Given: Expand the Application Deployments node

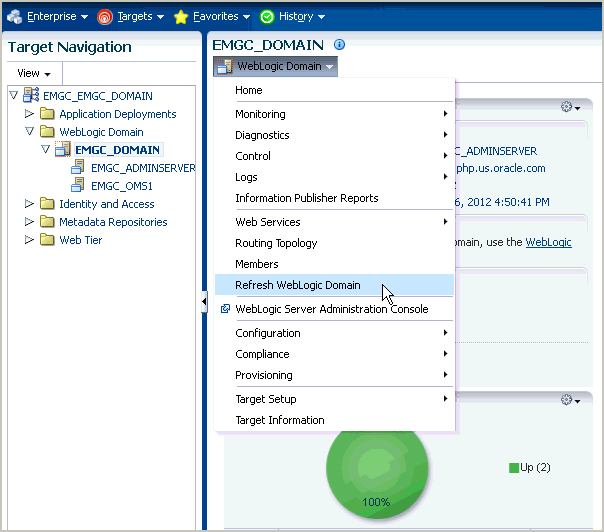Looking at the screenshot, I should pyautogui.click(x=29, y=114).
